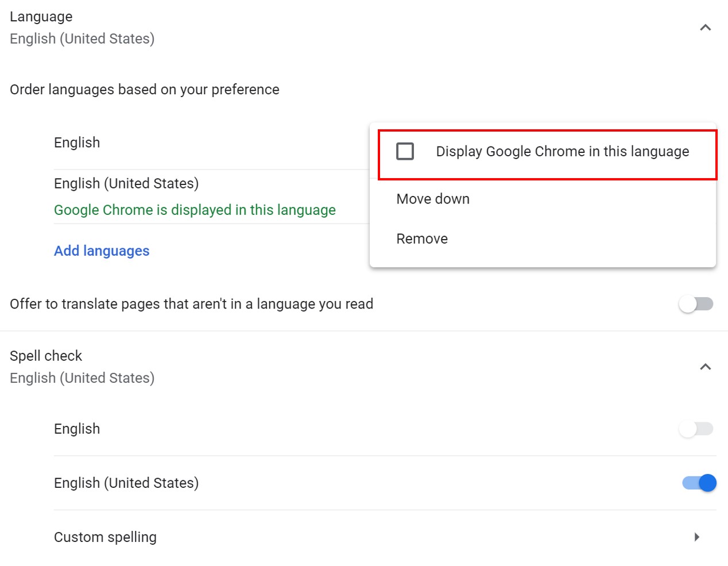Click Offer to translate pages label

[192, 304]
